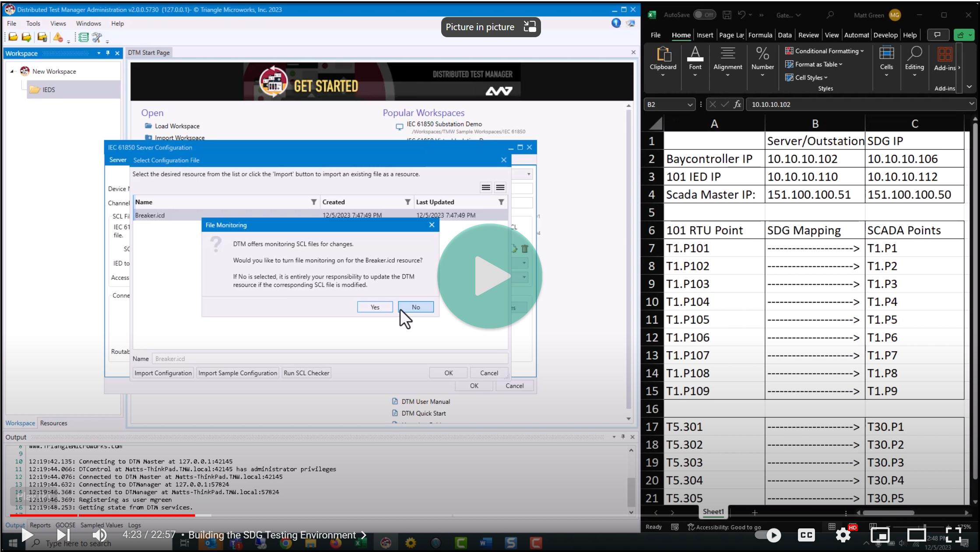Image resolution: width=980 pixels, height=552 pixels.
Task: Save the workspace via the toolbar icon
Action: pos(26,38)
